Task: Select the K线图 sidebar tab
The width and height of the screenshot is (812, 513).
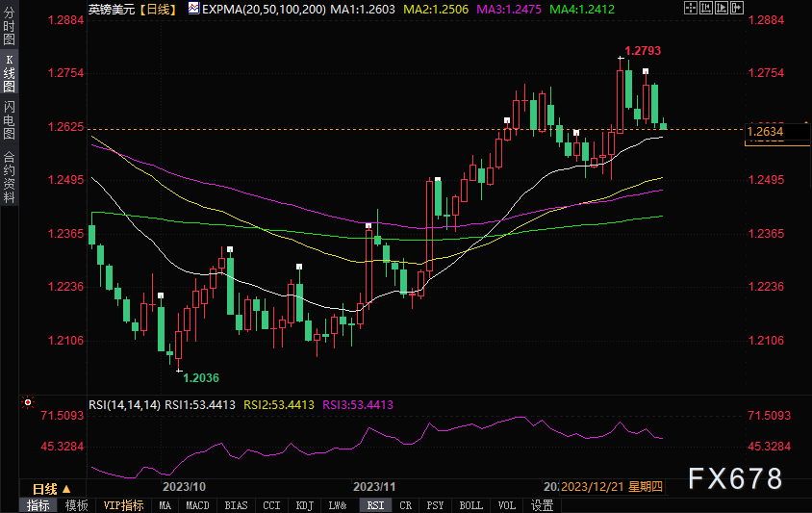Action: tap(9, 72)
